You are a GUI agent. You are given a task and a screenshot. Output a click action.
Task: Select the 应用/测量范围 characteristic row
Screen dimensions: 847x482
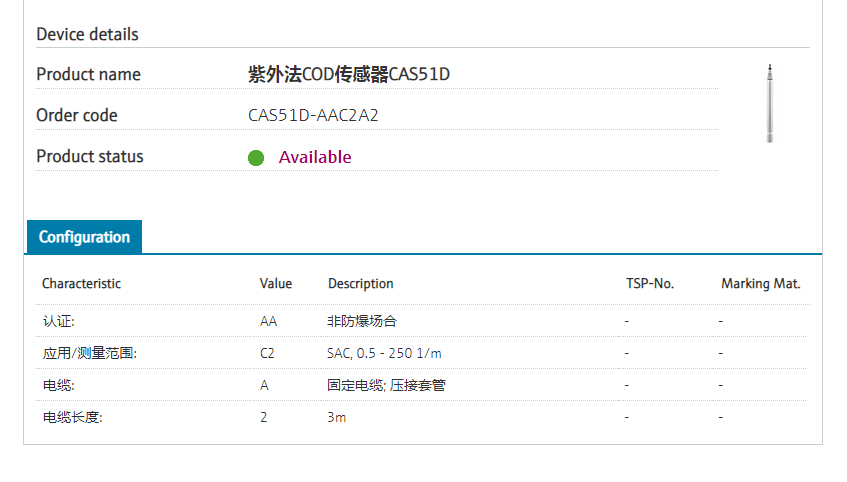(x=89, y=353)
